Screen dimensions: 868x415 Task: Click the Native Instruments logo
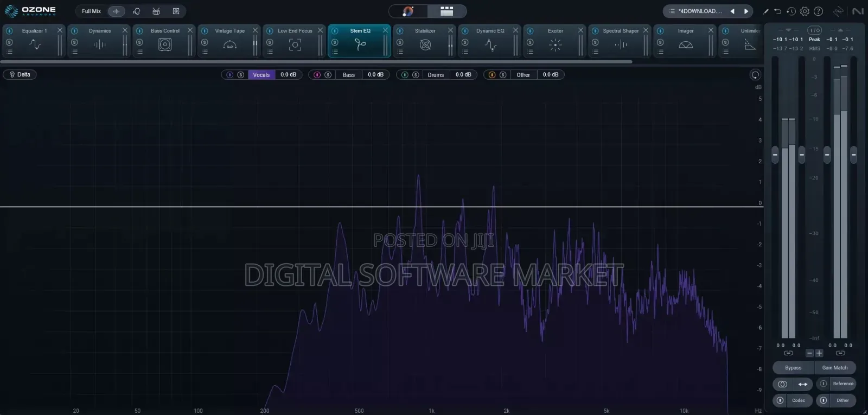(858, 11)
